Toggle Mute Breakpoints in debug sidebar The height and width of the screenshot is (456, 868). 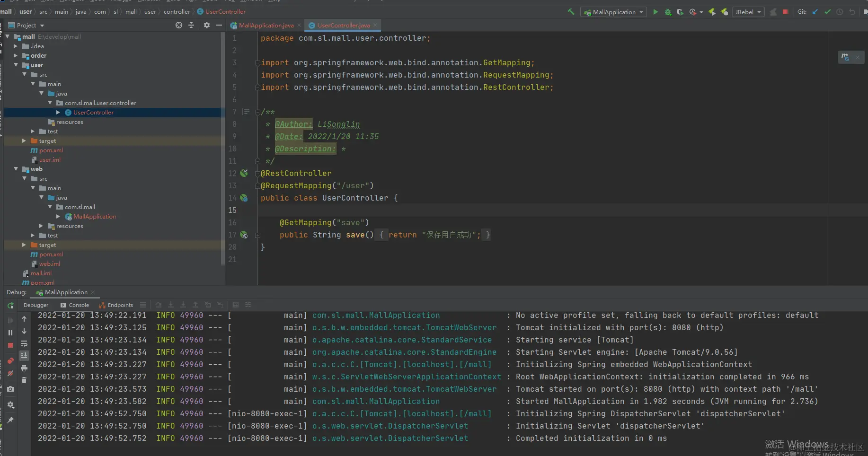pos(10,374)
